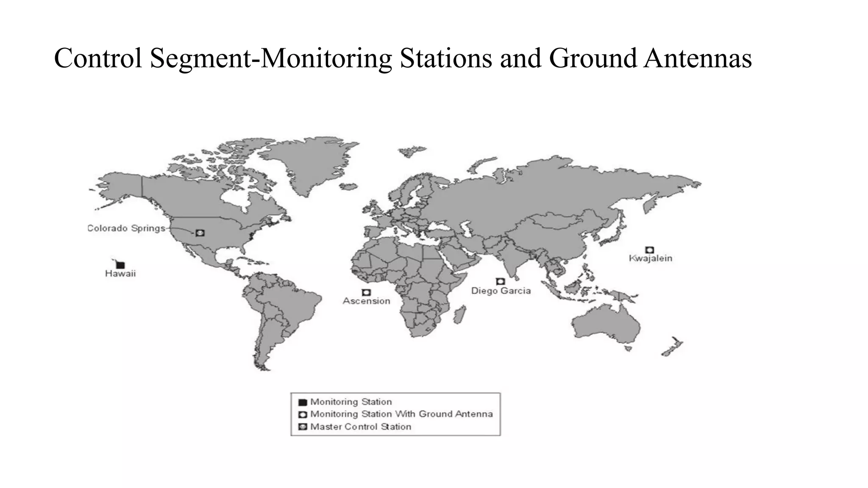
Task: Select the 'Kwajalein' map label
Action: pyautogui.click(x=651, y=258)
